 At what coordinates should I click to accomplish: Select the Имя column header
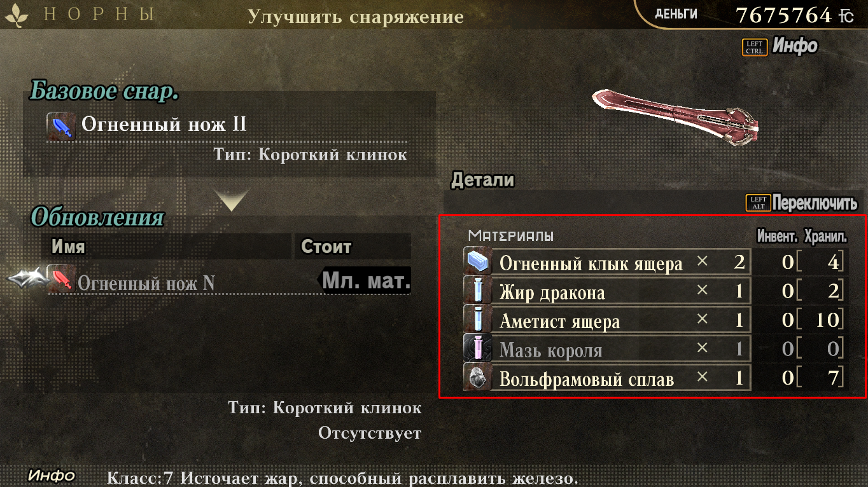[166, 246]
